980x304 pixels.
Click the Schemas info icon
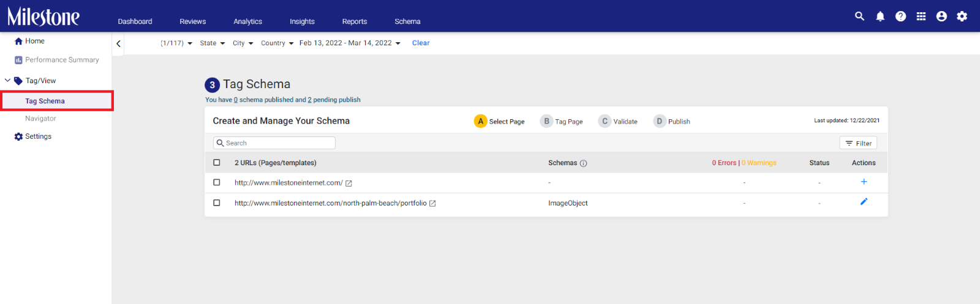coord(583,163)
